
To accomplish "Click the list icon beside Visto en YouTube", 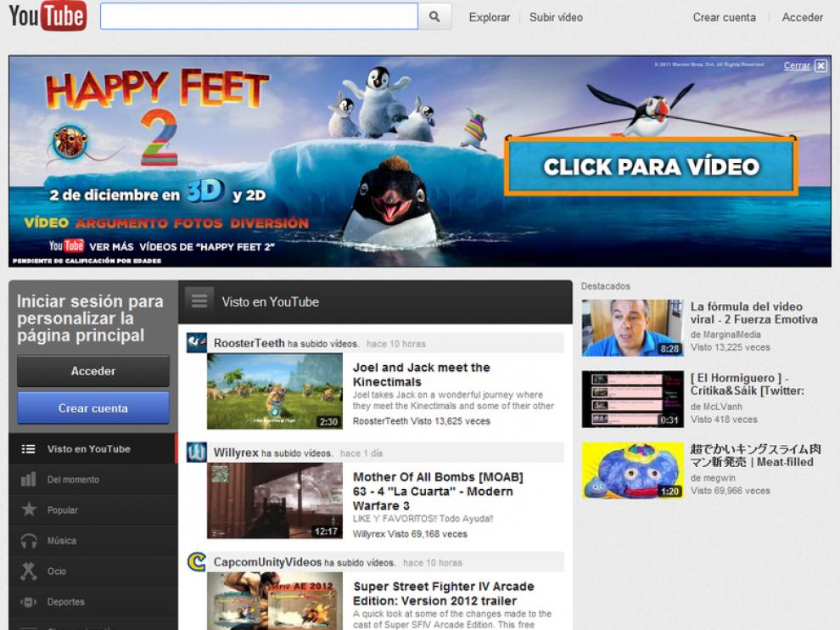I will pyautogui.click(x=28, y=449).
